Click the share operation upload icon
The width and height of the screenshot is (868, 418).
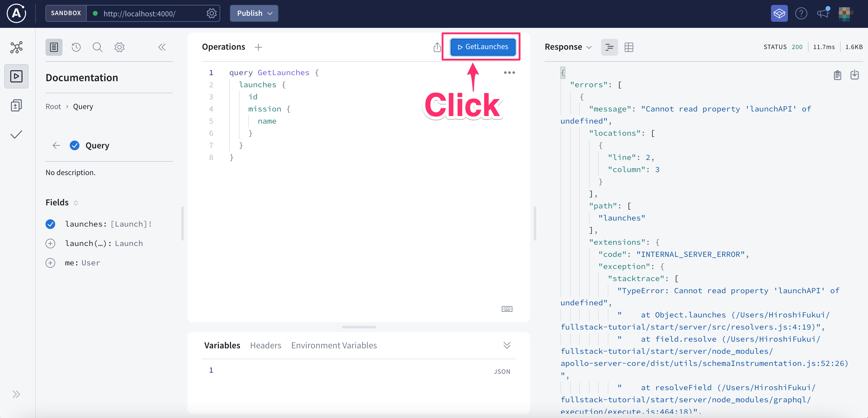(437, 47)
